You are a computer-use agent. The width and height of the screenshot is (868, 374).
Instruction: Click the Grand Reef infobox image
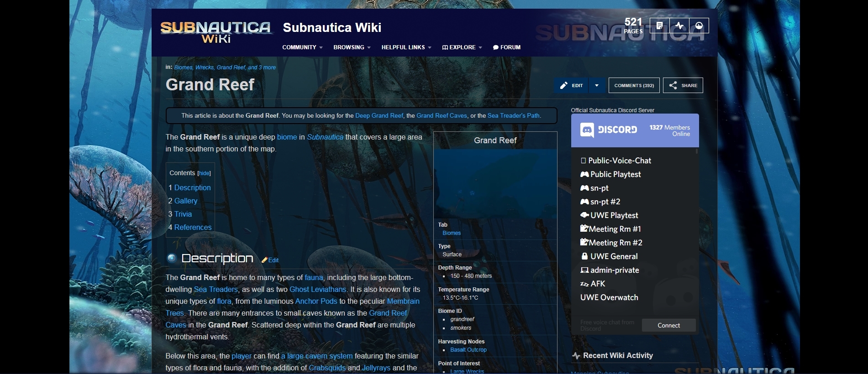(x=495, y=183)
